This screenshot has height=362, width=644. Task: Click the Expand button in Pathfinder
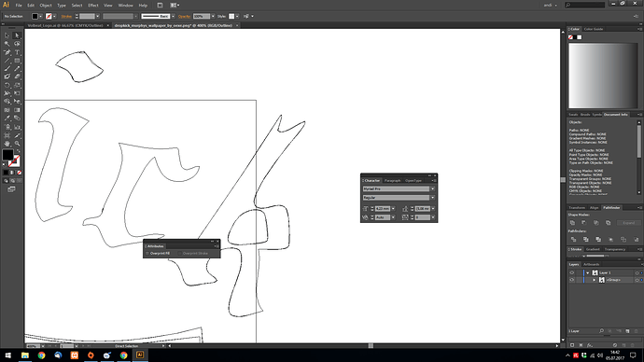628,223
